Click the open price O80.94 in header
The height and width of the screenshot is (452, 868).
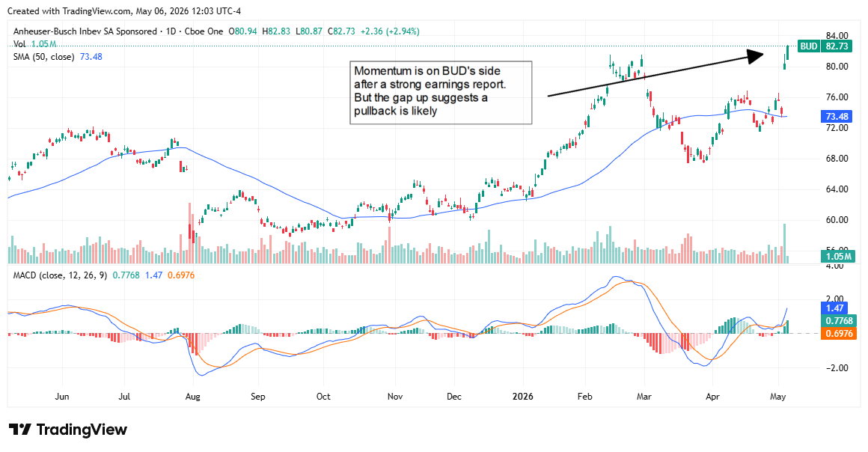pyautogui.click(x=242, y=31)
